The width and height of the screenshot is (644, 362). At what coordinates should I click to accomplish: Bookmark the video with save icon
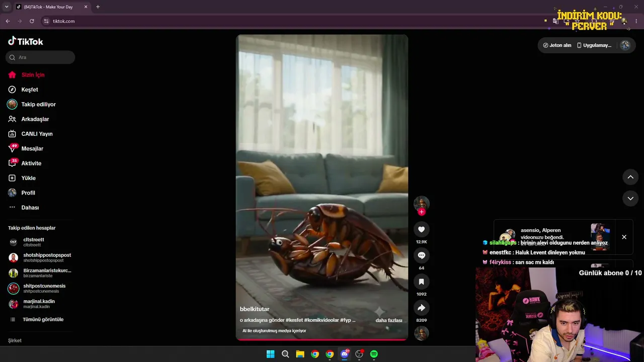(x=421, y=282)
